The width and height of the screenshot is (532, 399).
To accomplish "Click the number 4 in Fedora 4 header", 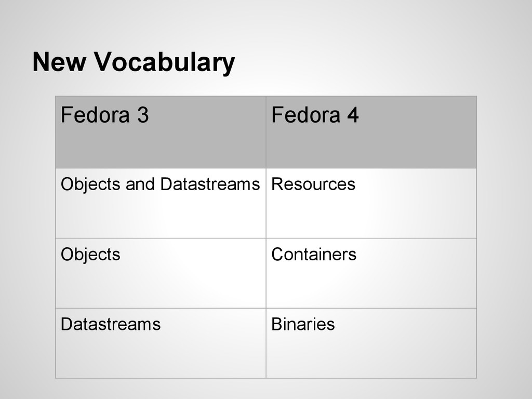I will coord(353,115).
